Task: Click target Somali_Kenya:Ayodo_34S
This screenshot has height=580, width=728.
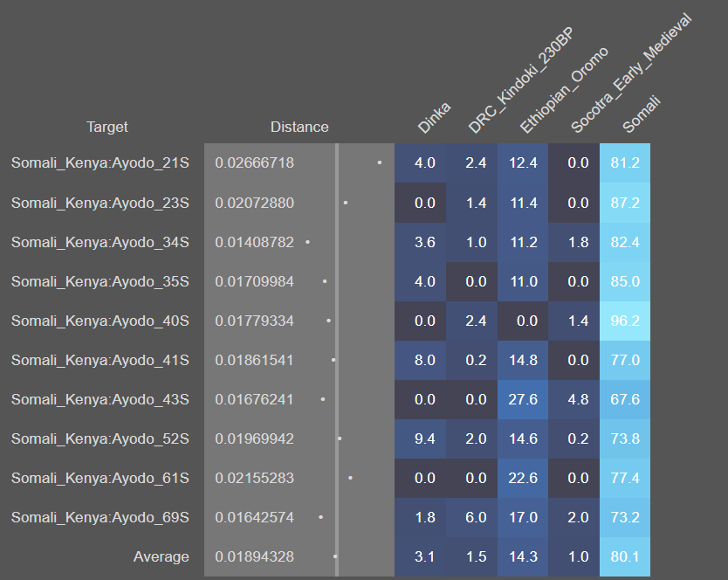Action: (x=100, y=242)
